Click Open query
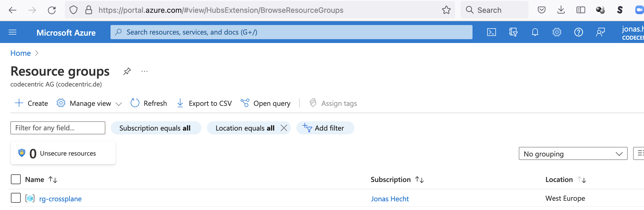This screenshot has width=644, height=210. tap(266, 103)
